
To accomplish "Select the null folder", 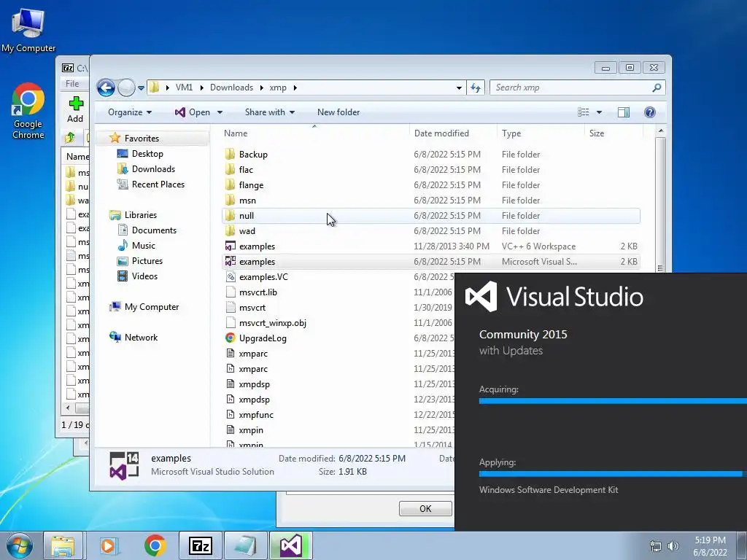I will click(430, 216).
